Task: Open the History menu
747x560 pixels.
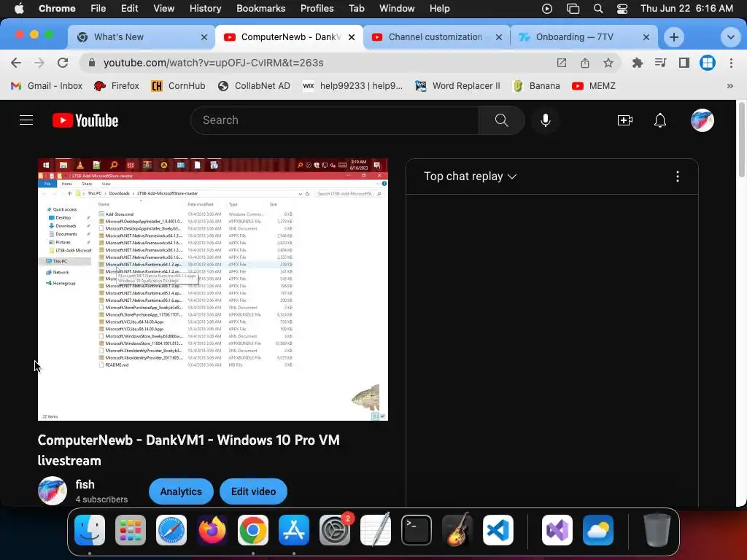Action: pyautogui.click(x=205, y=9)
